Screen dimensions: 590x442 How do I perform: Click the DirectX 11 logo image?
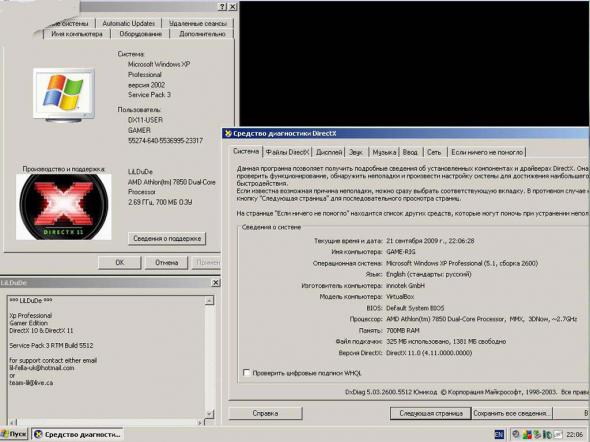[x=64, y=207]
